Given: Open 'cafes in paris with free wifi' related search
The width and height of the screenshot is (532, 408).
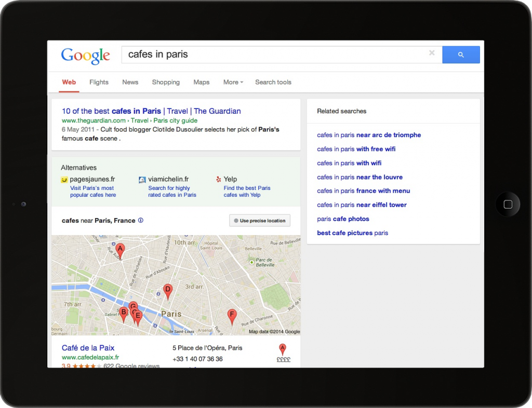Looking at the screenshot, I should (356, 149).
